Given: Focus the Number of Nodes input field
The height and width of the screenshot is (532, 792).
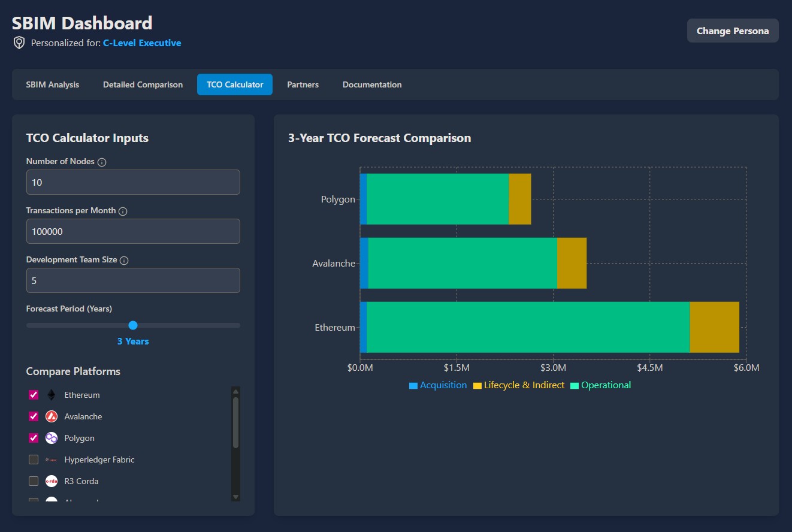Looking at the screenshot, I should 133,182.
